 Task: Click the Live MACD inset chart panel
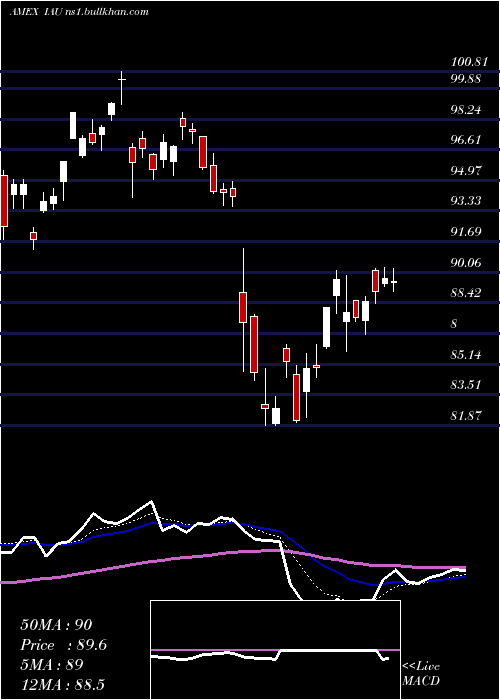tap(275, 650)
